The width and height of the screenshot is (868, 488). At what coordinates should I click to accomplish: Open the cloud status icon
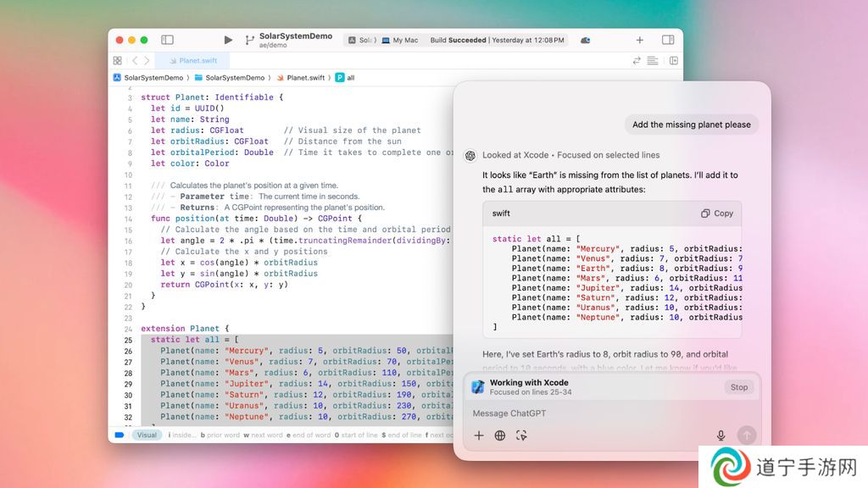pyautogui.click(x=585, y=41)
